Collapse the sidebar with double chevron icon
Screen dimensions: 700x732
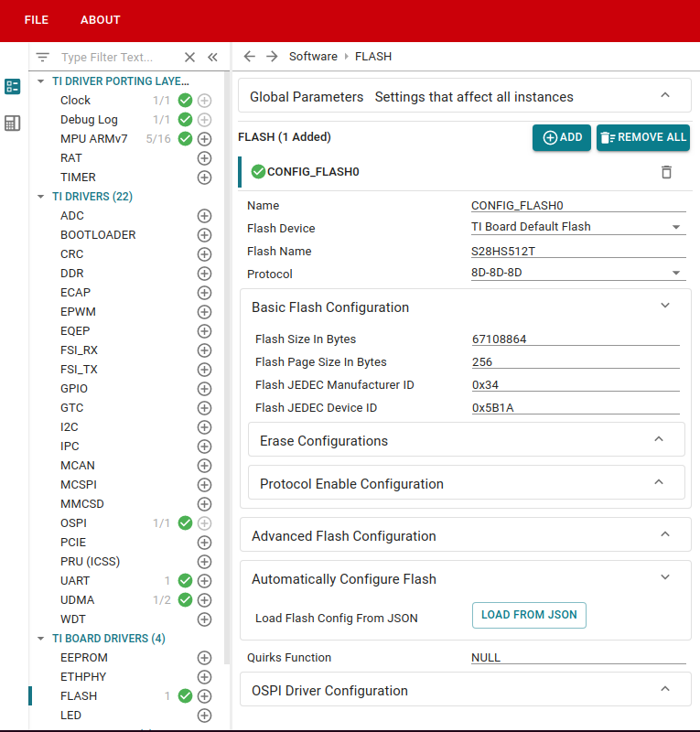coord(212,57)
